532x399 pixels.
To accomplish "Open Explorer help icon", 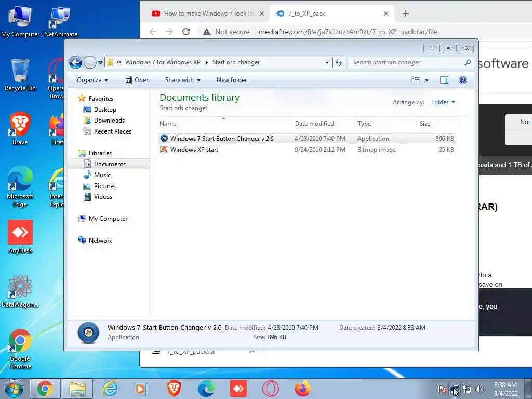I will 463,80.
